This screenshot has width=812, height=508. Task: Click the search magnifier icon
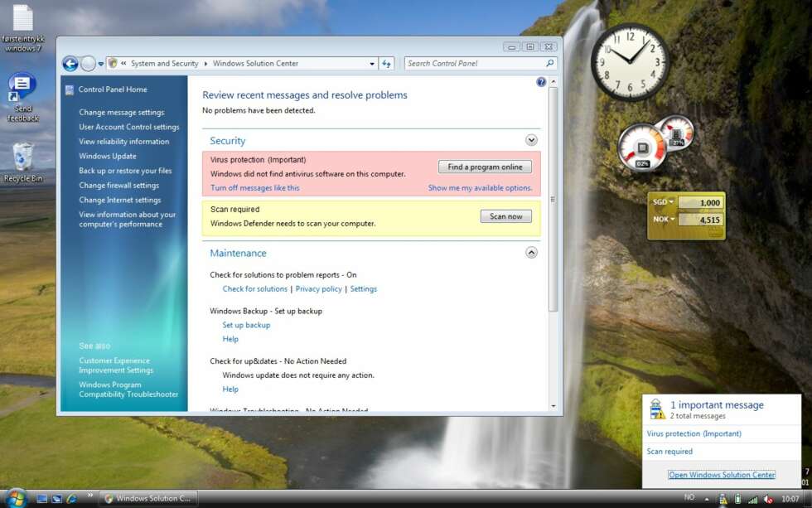coord(550,63)
